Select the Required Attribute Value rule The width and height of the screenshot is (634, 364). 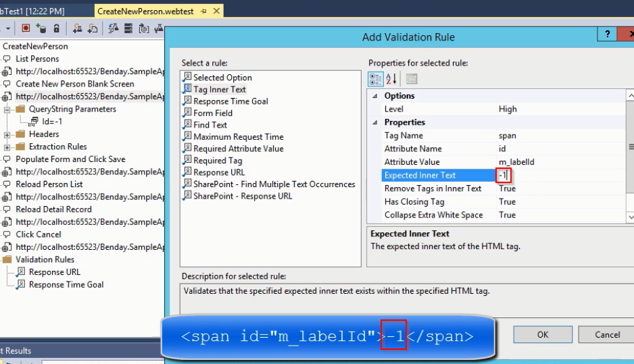(238, 149)
